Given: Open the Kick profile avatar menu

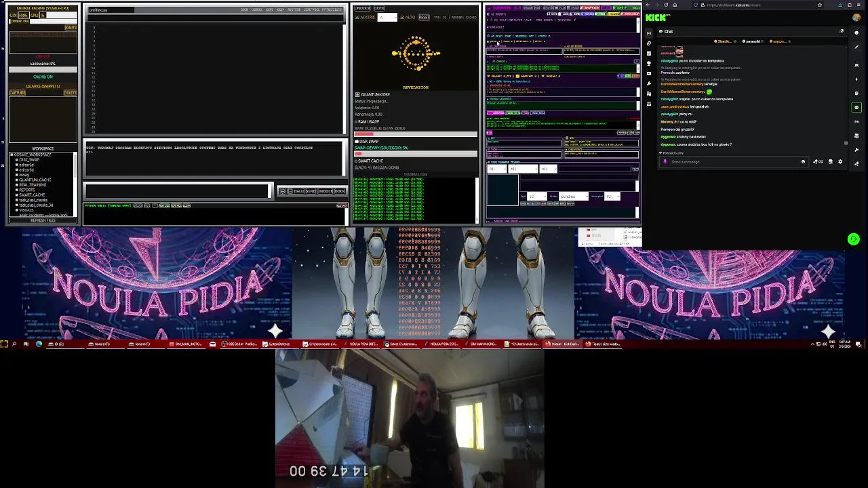Looking at the screenshot, I should coord(856,18).
